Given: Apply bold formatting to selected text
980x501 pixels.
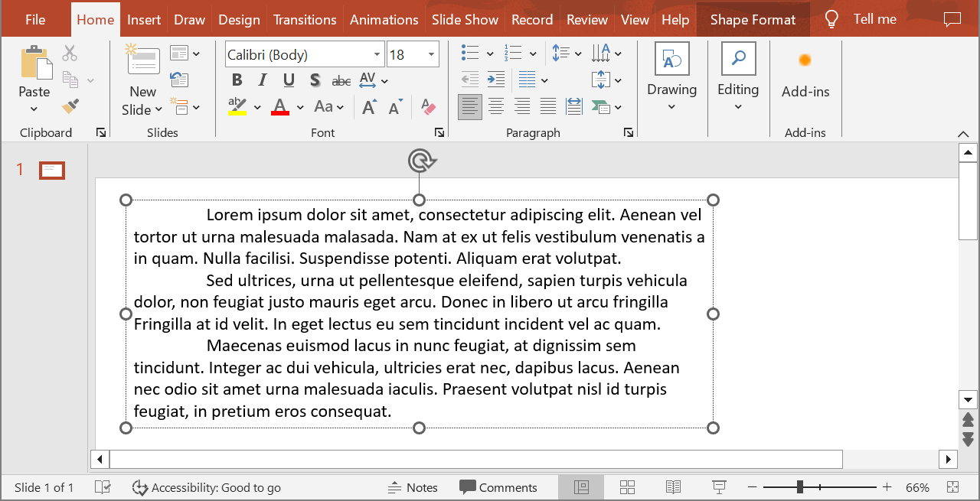Looking at the screenshot, I should point(237,80).
